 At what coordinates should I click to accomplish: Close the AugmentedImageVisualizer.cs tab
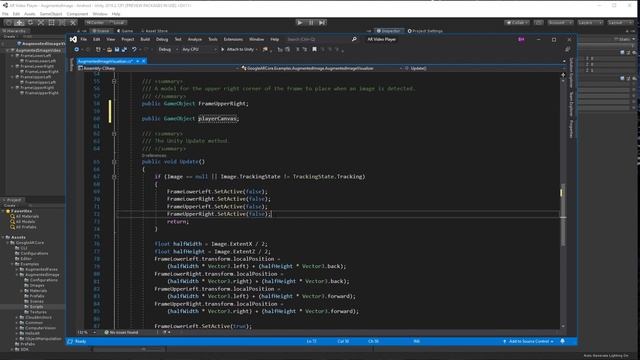point(144,61)
